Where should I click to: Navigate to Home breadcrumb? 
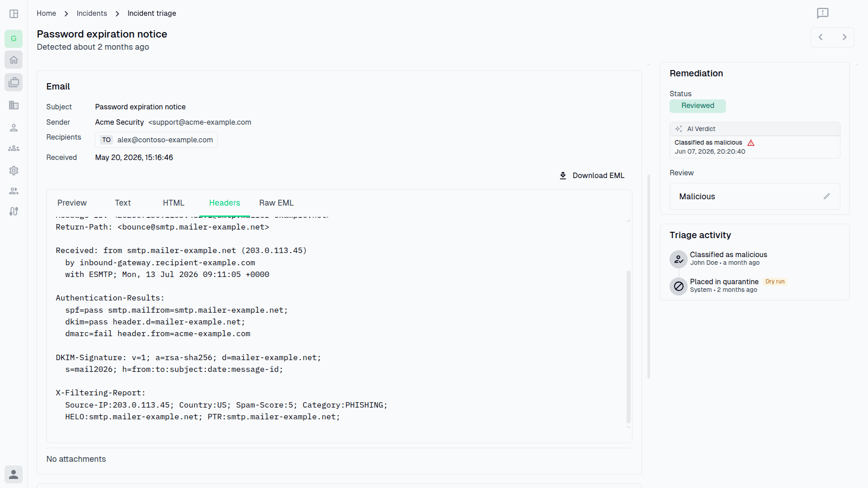46,13
